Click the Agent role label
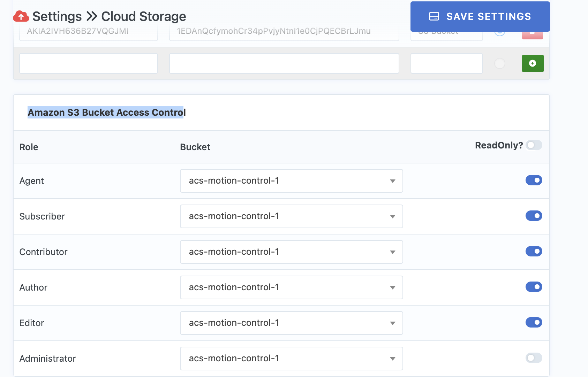 (x=32, y=181)
